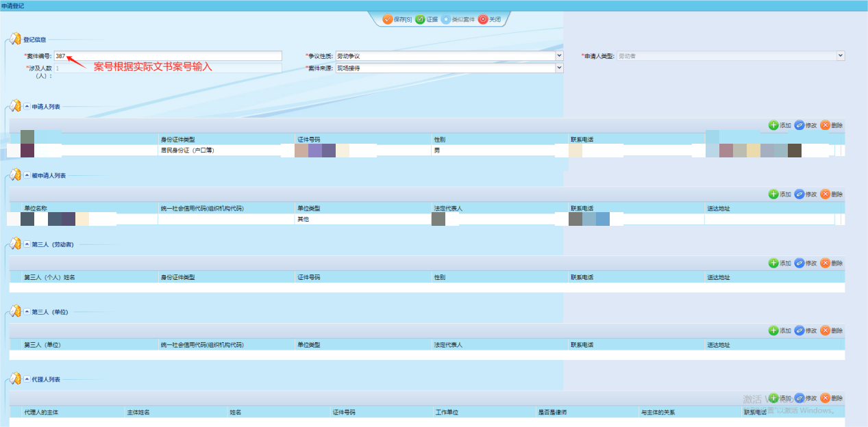Click the 保存[S] save icon
868x427 pixels.
point(387,19)
